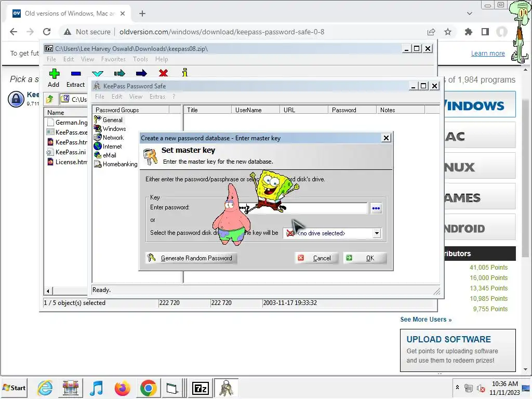Click the Chrome share page icon

[431, 32]
